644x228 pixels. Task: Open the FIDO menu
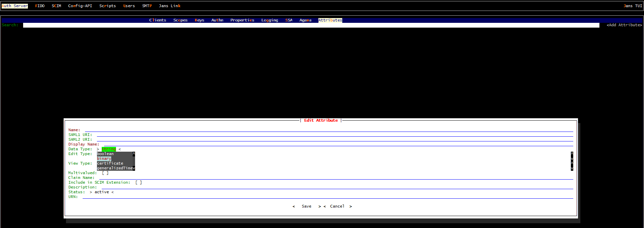pos(40,6)
